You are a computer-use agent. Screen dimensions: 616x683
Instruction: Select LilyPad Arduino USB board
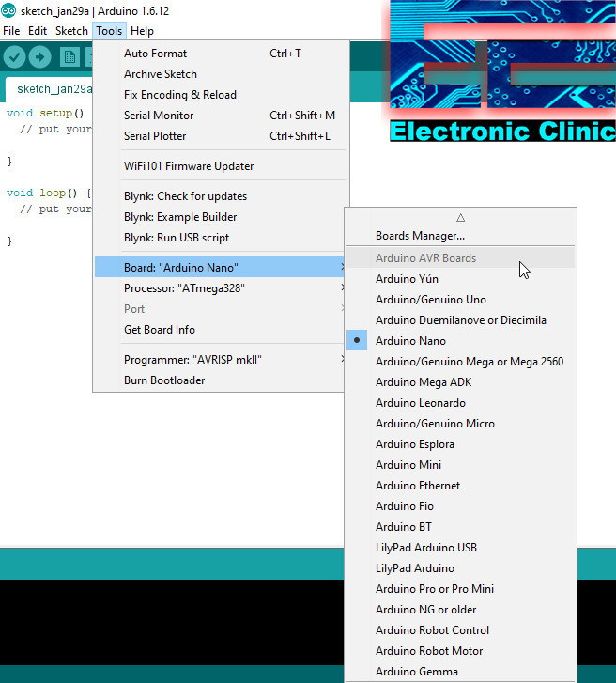click(461, 548)
